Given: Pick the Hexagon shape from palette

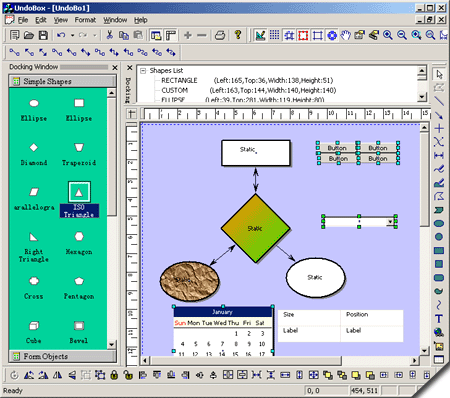Looking at the screenshot, I should (79, 243).
